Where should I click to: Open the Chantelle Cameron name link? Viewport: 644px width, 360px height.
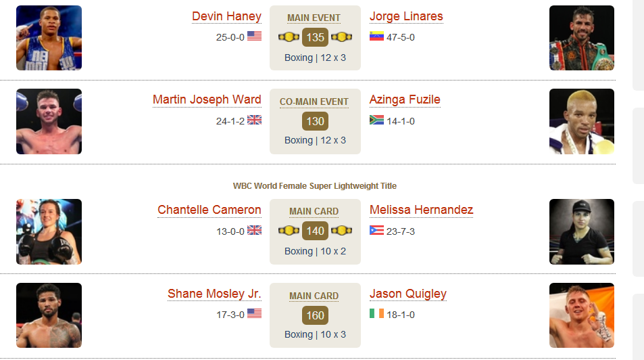tap(209, 210)
